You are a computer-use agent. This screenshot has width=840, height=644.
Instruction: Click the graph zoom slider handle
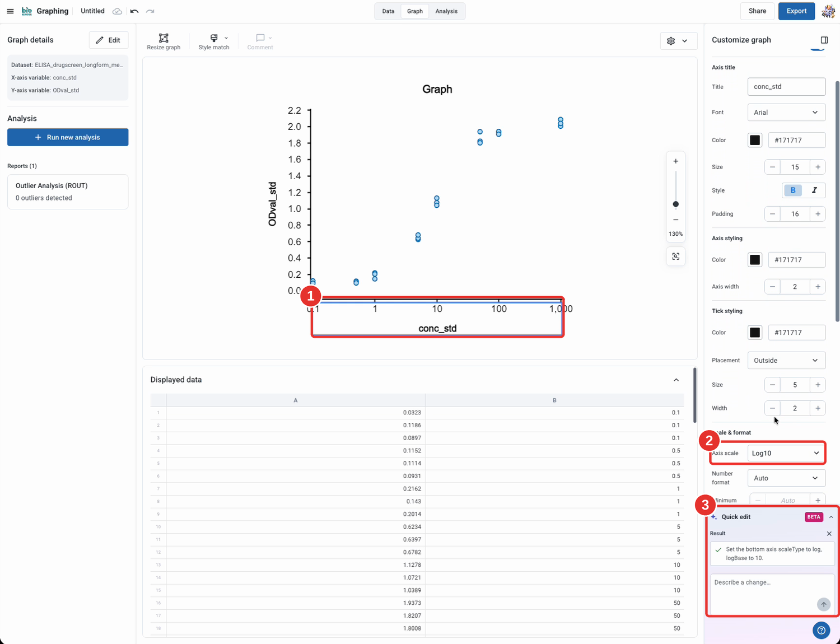click(676, 204)
